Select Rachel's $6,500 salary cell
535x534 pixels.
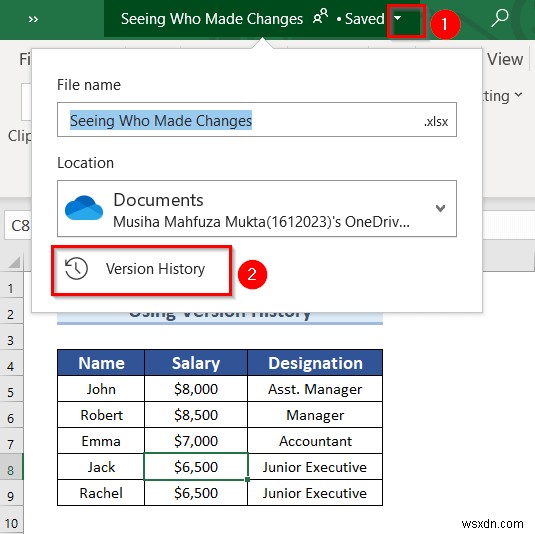pos(196,493)
